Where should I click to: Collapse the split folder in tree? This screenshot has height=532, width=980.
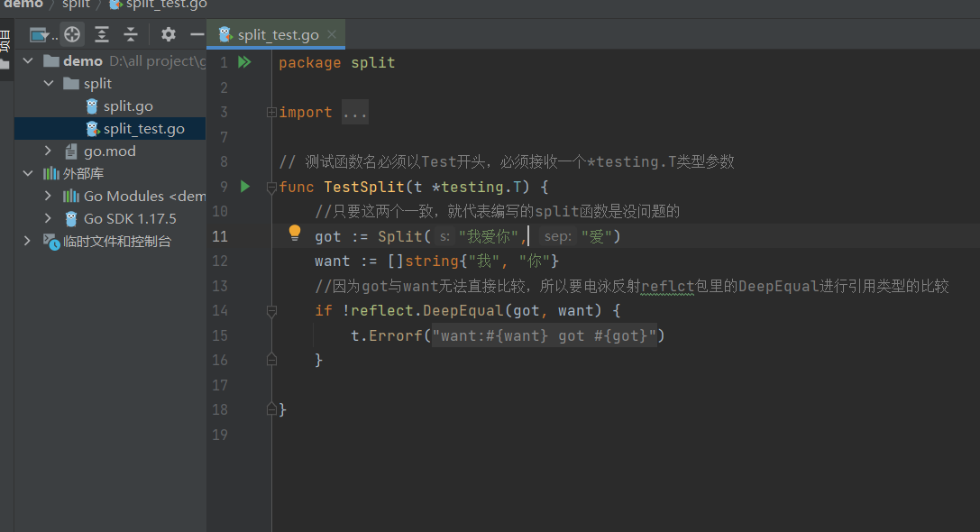click(49, 84)
